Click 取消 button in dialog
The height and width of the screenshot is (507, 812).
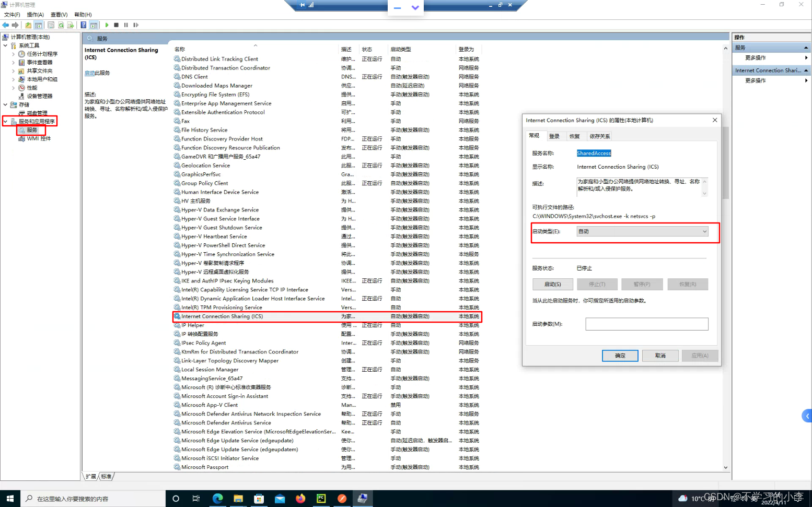[660, 356]
